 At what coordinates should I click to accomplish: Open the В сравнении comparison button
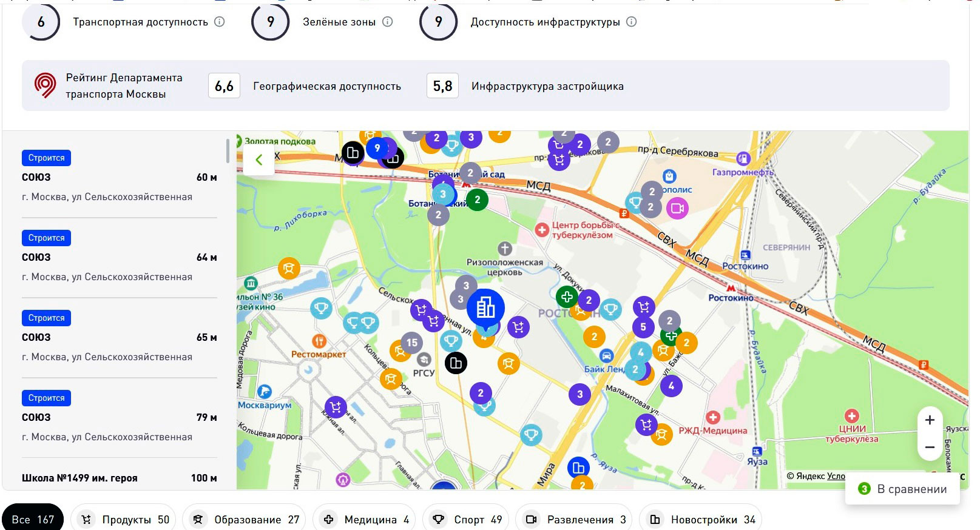(x=903, y=489)
